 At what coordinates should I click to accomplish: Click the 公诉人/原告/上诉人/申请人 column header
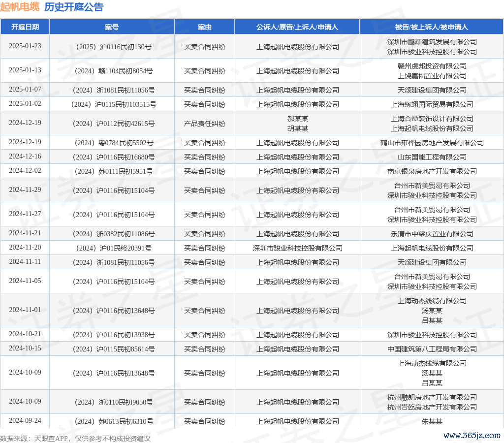[297, 27]
